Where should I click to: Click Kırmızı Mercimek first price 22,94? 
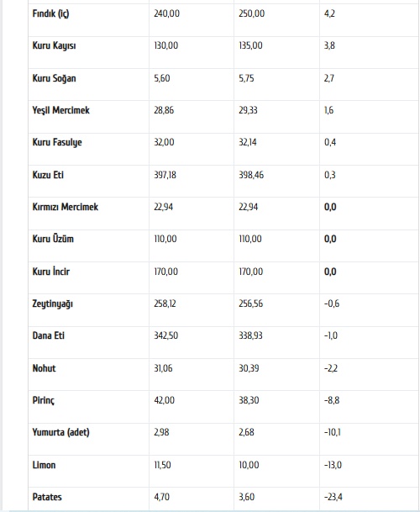164,207
